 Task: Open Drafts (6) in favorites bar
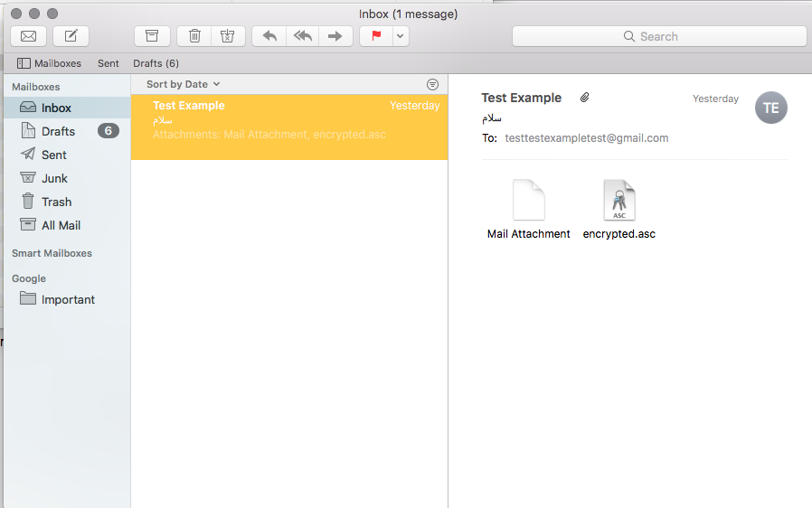pyautogui.click(x=156, y=63)
